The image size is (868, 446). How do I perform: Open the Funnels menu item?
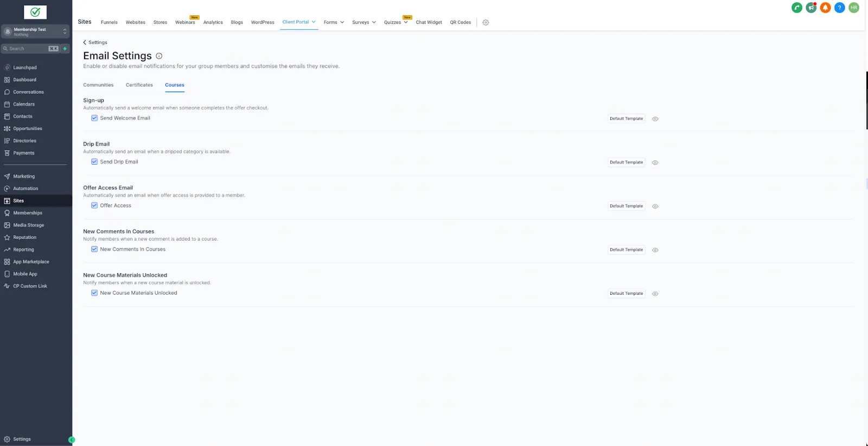click(x=109, y=22)
